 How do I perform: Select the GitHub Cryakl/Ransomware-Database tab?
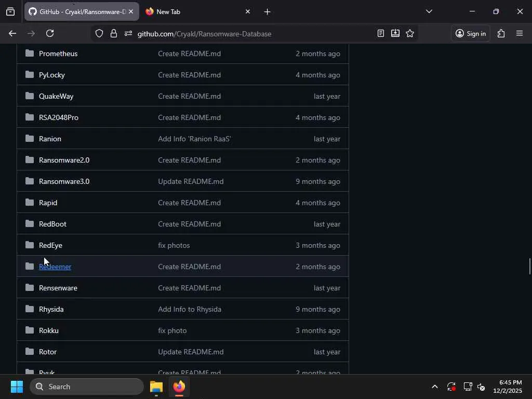pyautogui.click(x=82, y=11)
